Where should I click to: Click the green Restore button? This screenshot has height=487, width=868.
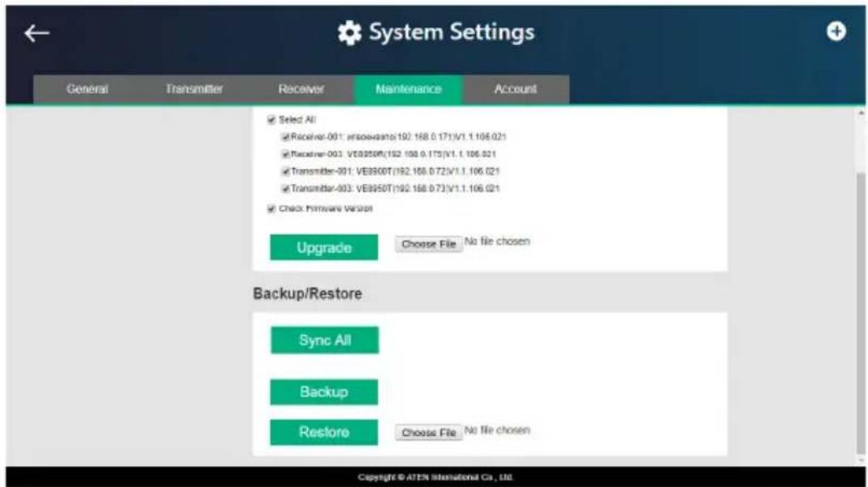point(324,432)
